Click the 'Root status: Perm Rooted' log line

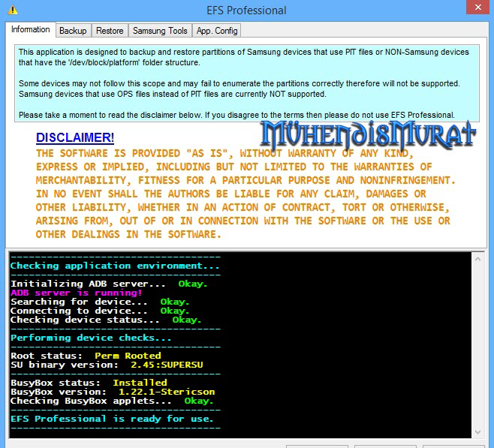click(x=86, y=356)
